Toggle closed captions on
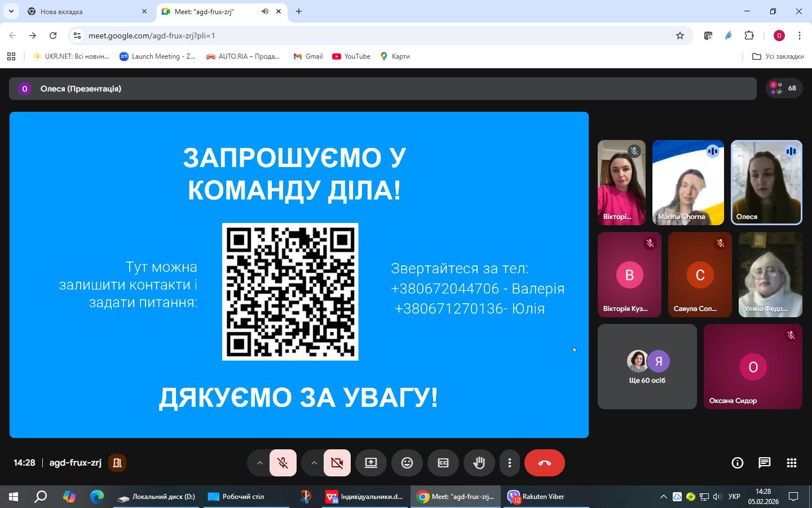812x508 pixels. (443, 463)
